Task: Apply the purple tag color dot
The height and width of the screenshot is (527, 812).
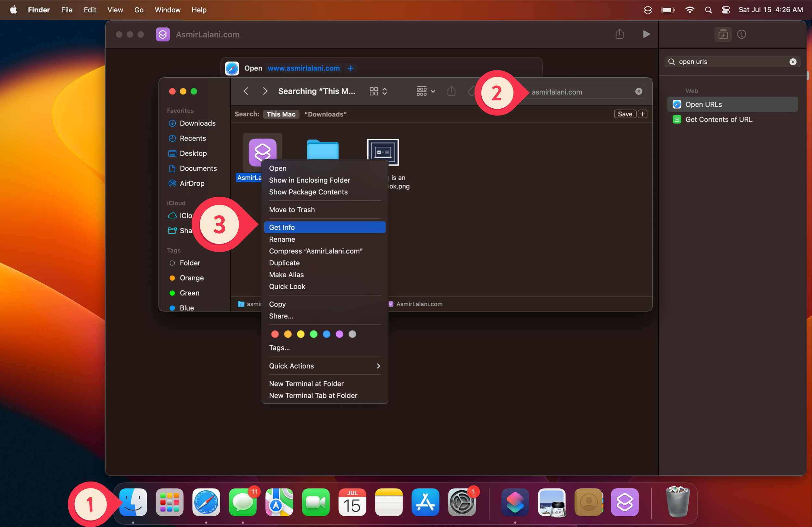Action: click(339, 334)
